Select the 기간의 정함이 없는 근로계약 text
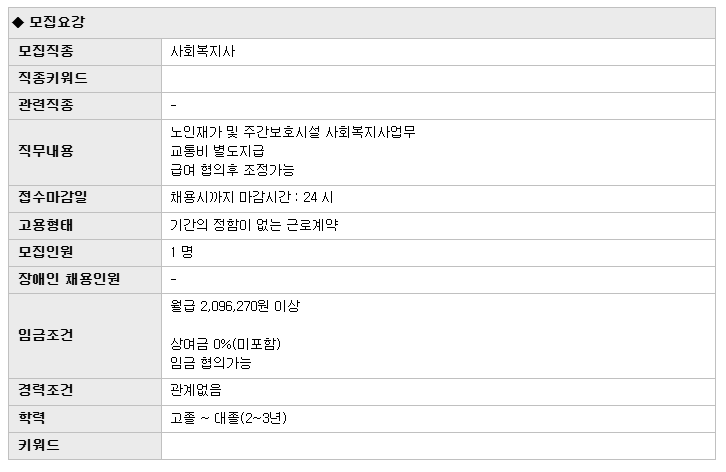Screen dimensions: 726x472 pyautogui.click(x=254, y=225)
